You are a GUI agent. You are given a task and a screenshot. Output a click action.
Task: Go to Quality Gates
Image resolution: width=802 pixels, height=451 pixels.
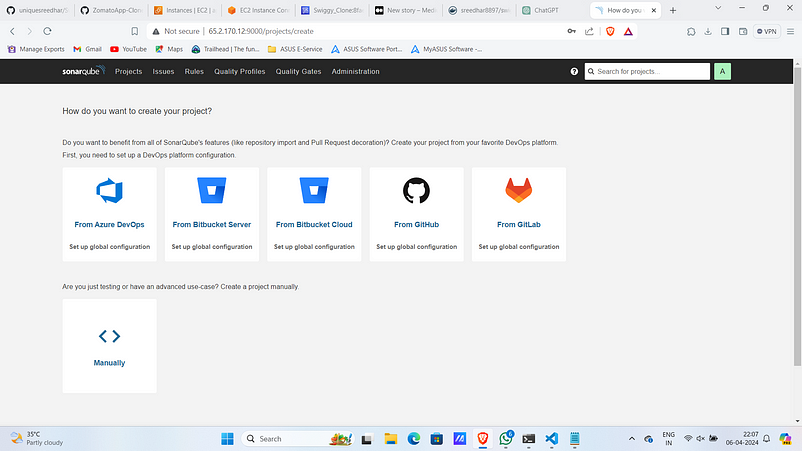pos(298,72)
